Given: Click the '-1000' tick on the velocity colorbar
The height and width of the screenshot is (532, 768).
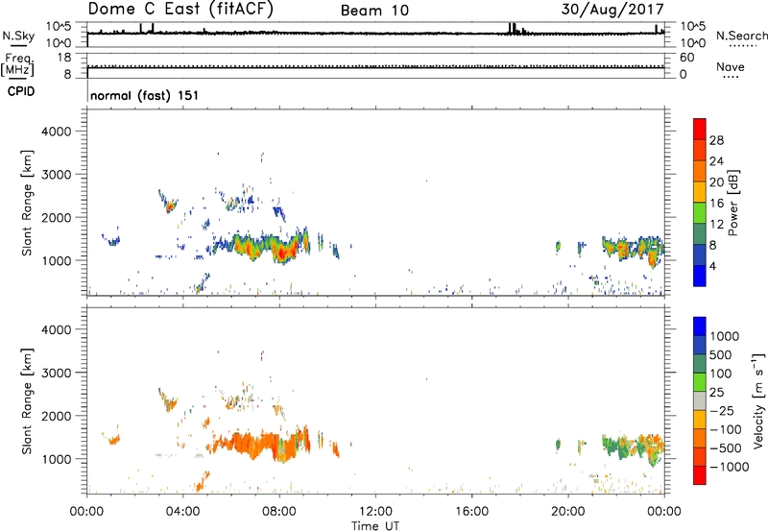Looking at the screenshot, I should coord(730,467).
